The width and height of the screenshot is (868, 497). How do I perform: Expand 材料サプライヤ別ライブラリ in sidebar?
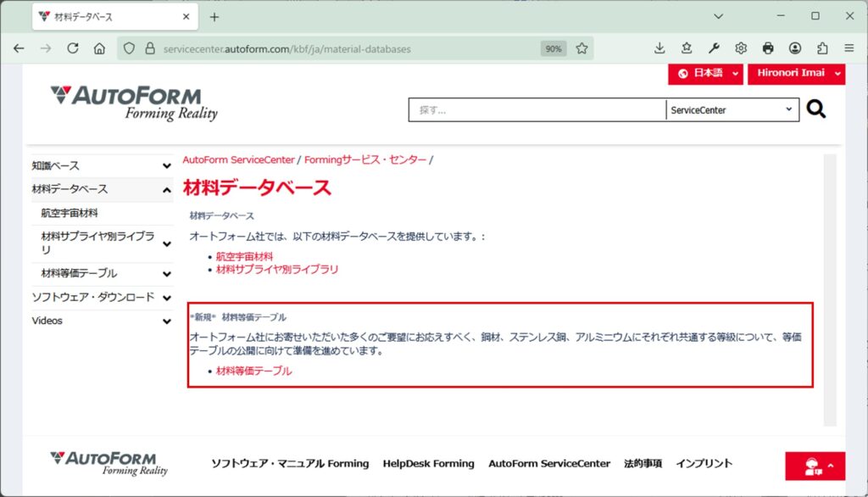click(167, 243)
